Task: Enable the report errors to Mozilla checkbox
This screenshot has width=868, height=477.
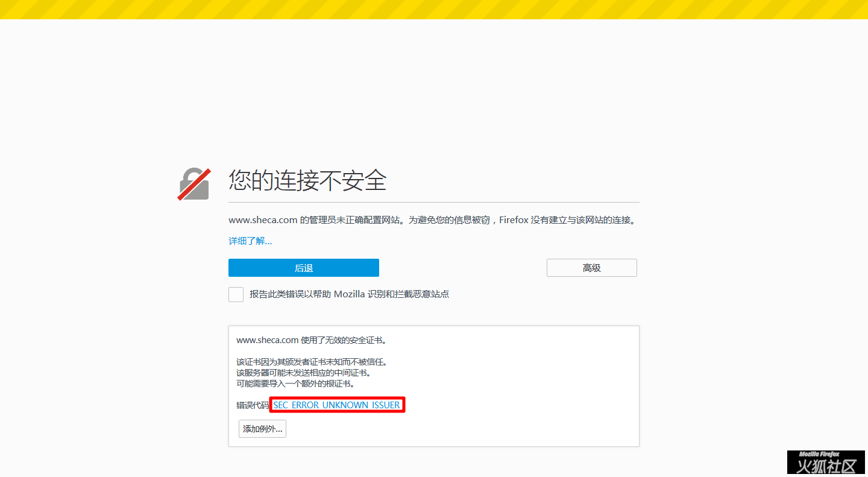Action: point(236,294)
